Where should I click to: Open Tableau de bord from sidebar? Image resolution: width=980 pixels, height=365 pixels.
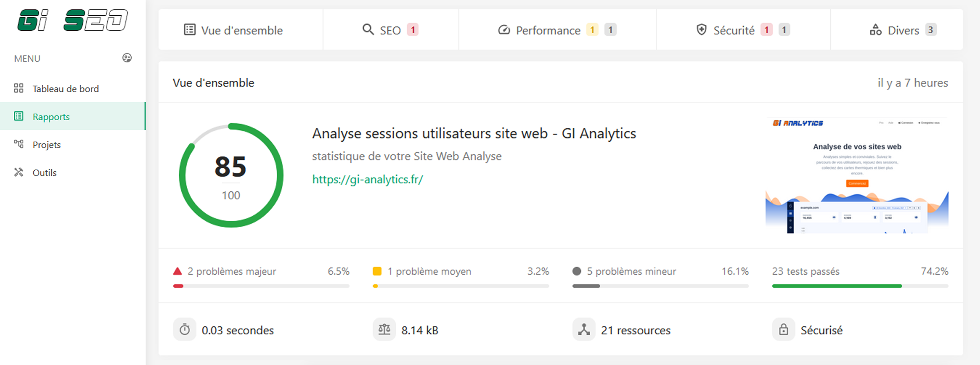65,89
